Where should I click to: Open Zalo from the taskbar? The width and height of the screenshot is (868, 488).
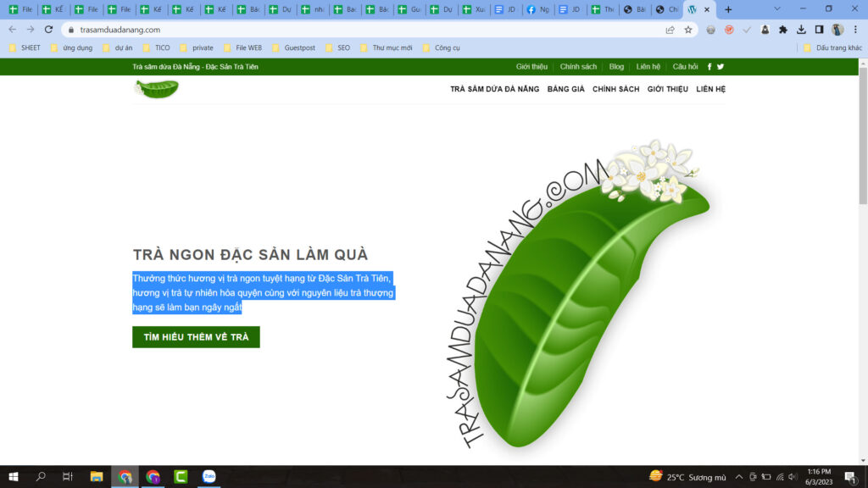point(209,477)
